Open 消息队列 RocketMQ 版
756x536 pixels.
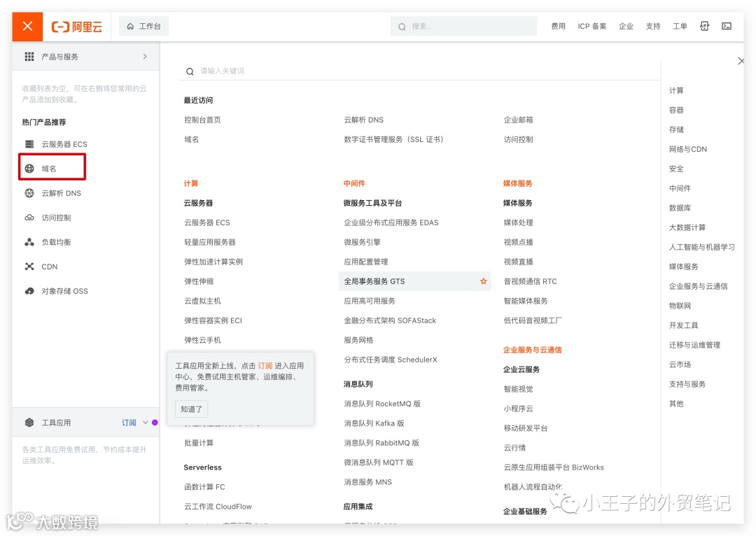(x=382, y=404)
